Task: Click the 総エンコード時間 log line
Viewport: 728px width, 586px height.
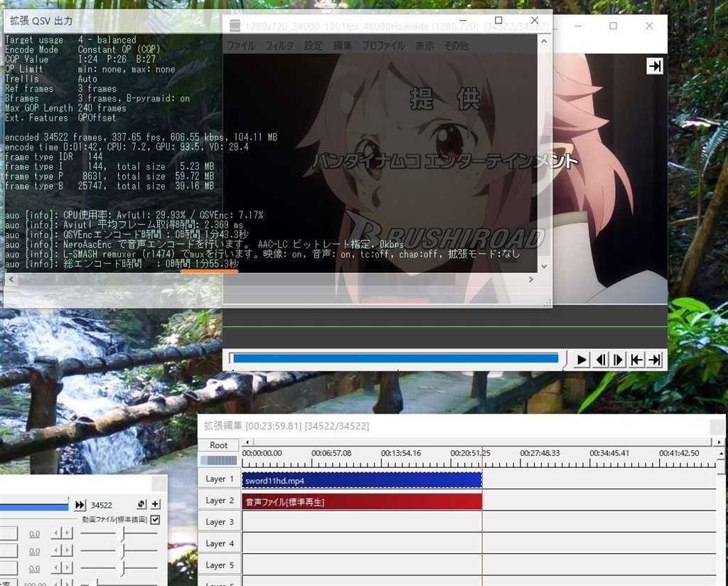Action: [x=122, y=265]
